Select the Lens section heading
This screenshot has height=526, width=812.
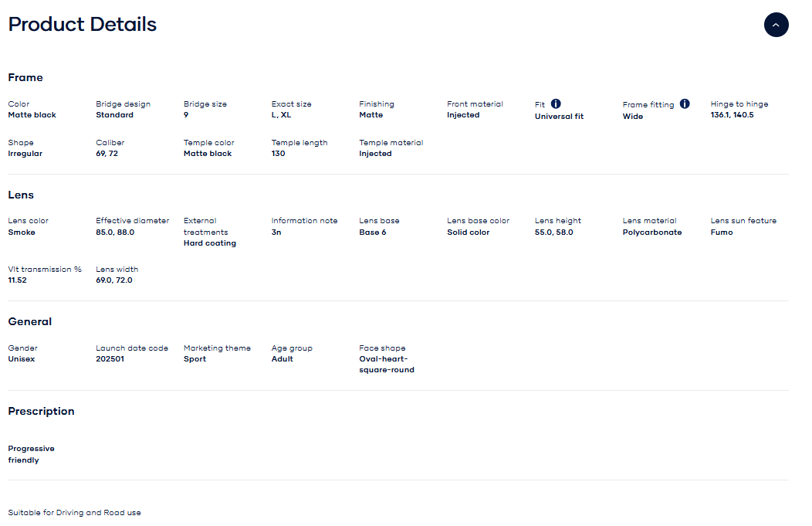tap(21, 195)
